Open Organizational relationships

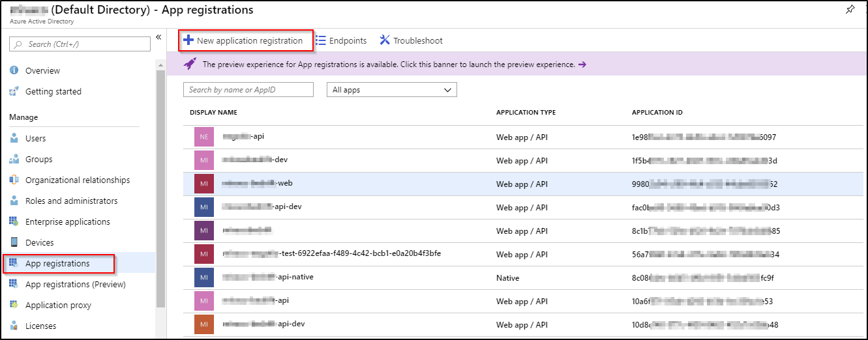(x=78, y=180)
